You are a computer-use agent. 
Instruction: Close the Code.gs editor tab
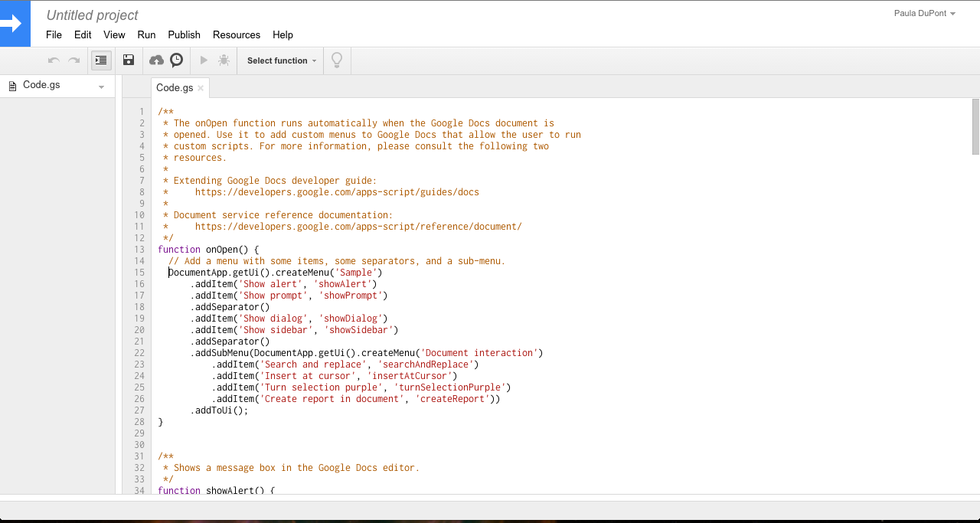pyautogui.click(x=201, y=88)
